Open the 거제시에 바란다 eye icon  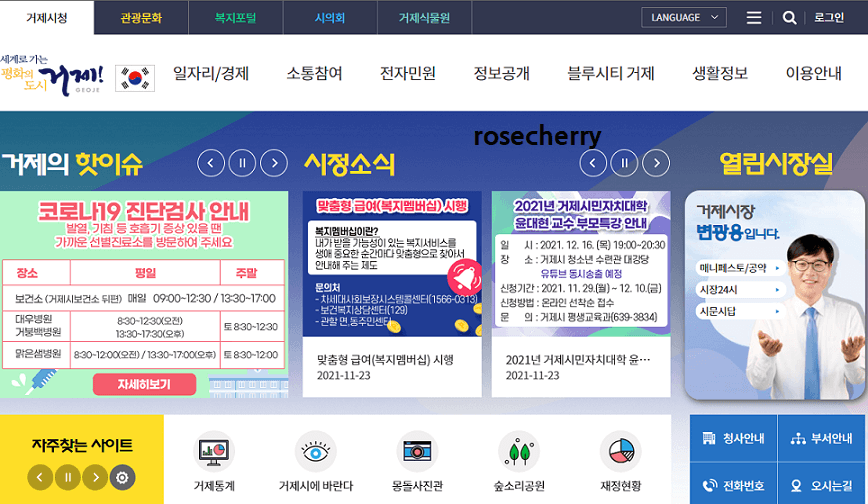click(x=316, y=451)
